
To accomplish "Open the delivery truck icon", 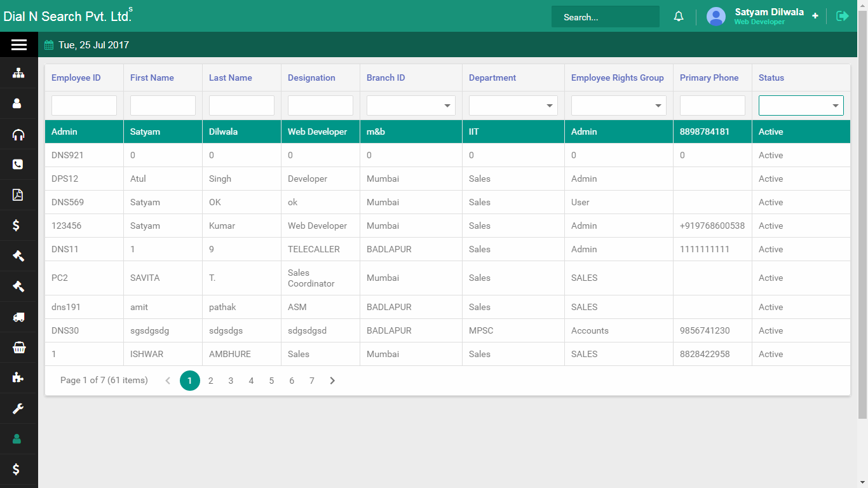I will click(x=18, y=317).
